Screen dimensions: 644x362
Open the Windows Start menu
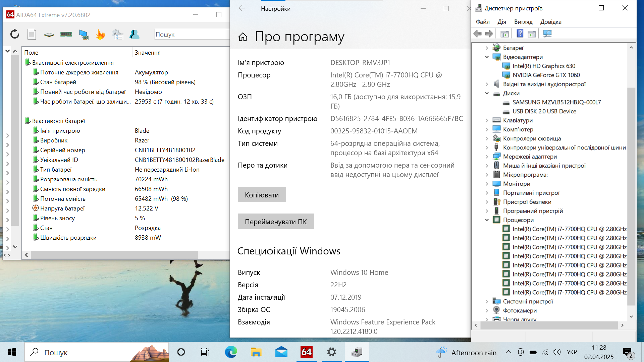pyautogui.click(x=12, y=352)
